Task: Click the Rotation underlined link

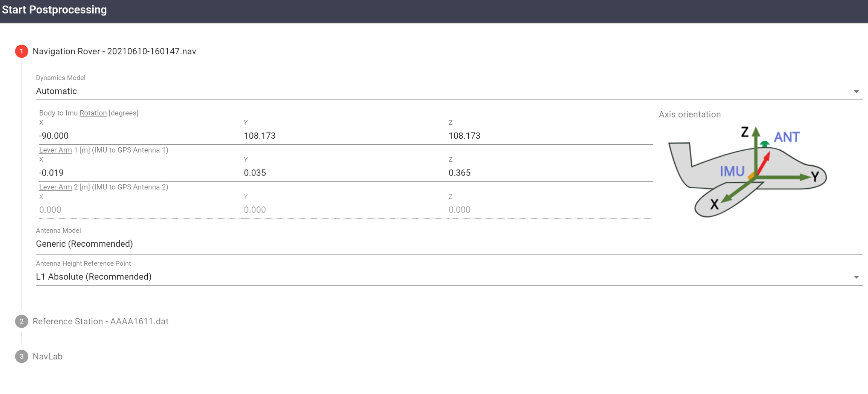Action: pyautogui.click(x=93, y=113)
